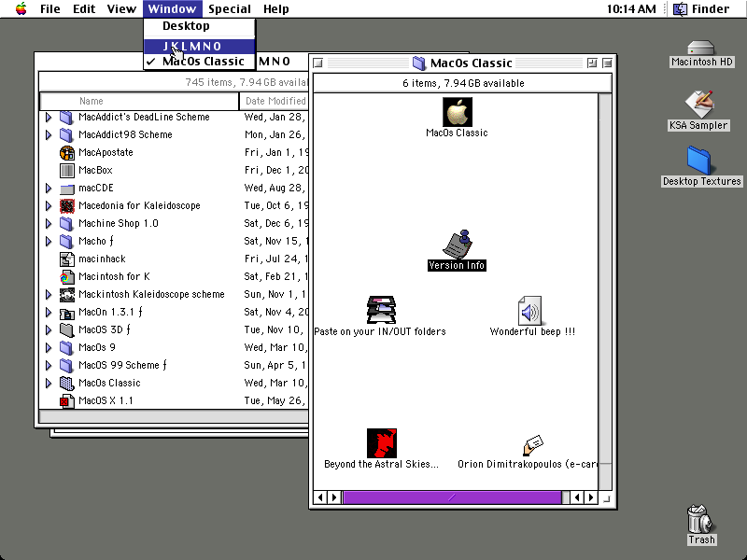
Task: Select the Macintosh HD drive icon
Action: coord(701,48)
